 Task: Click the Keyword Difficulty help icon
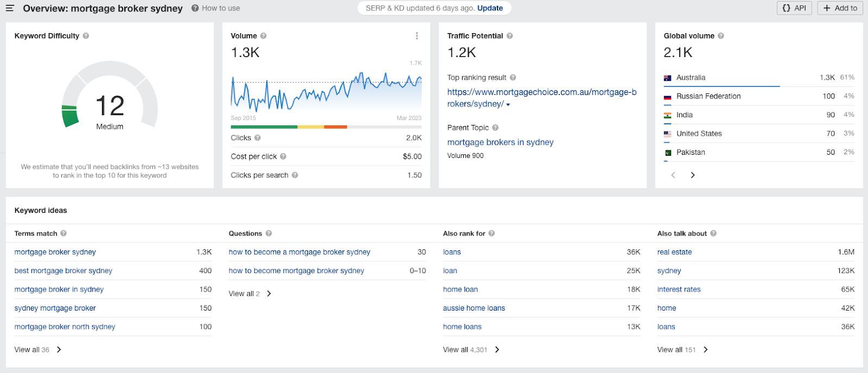[x=86, y=36]
